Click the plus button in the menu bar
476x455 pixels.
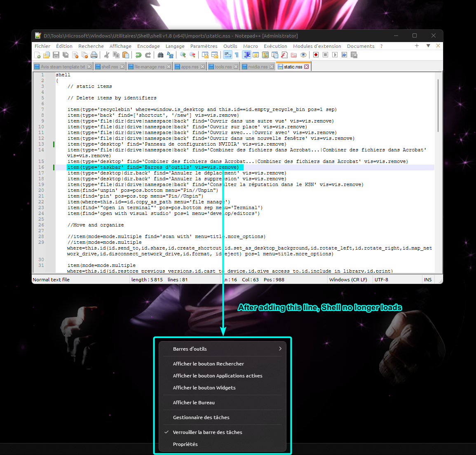(x=417, y=46)
